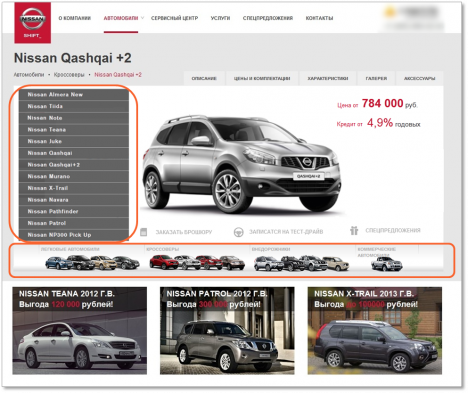Open the Аксессуары tab
Image resolution: width=468 pixels, height=393 pixels.
point(419,78)
